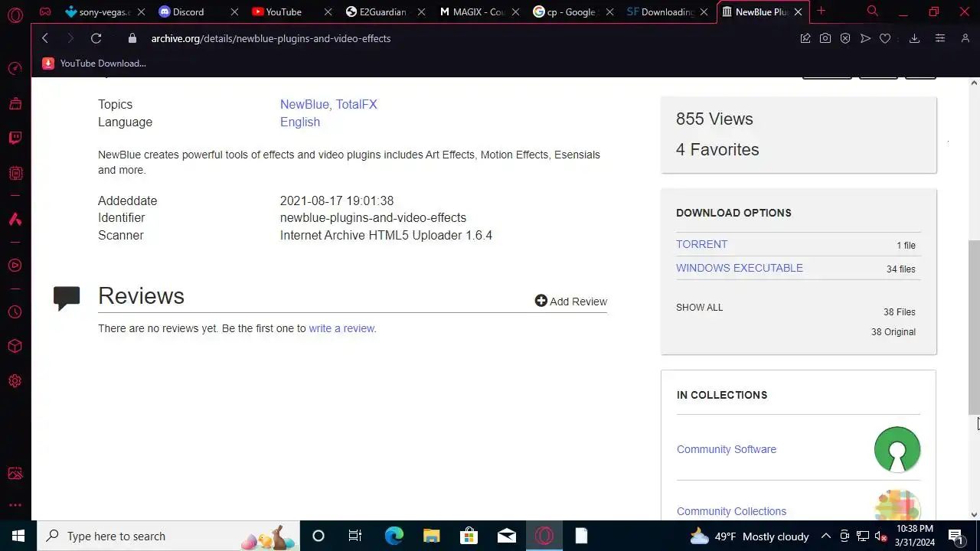The height and width of the screenshot is (551, 980).
Task: Open the English language link
Action: tap(300, 122)
